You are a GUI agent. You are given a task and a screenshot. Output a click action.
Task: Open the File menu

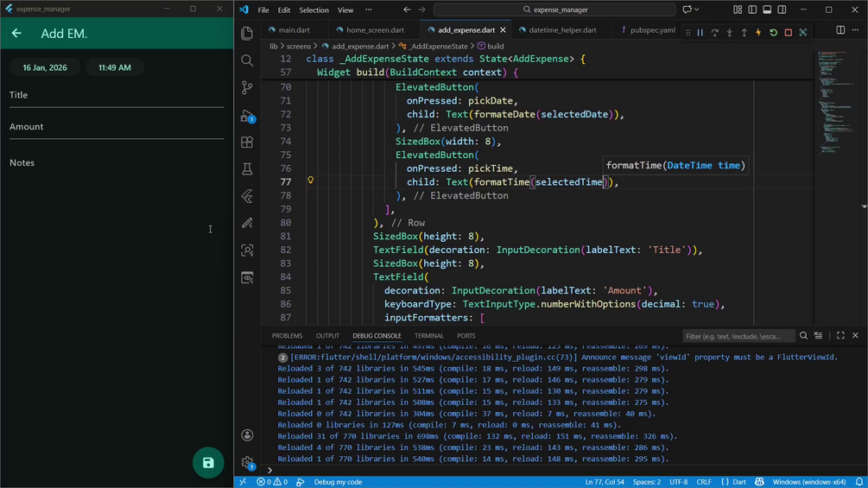point(263,10)
